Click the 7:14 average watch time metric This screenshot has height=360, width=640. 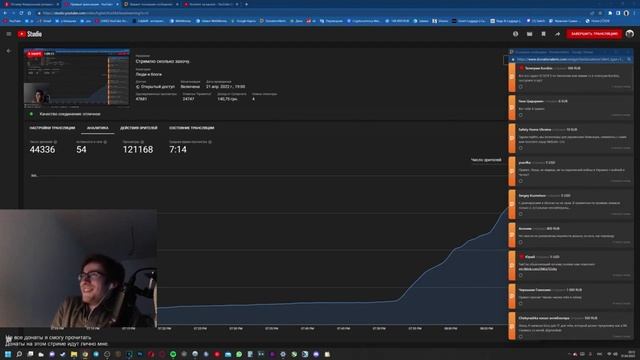point(178,149)
